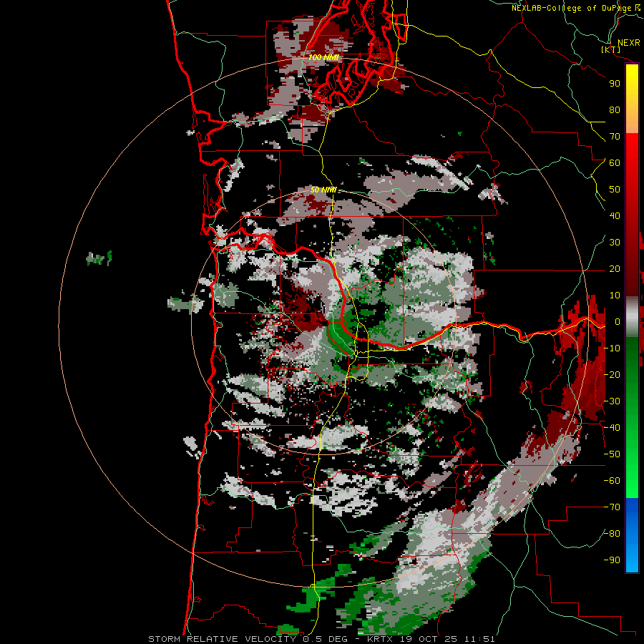Select the -20 scale label
644x644 pixels.
(612, 375)
